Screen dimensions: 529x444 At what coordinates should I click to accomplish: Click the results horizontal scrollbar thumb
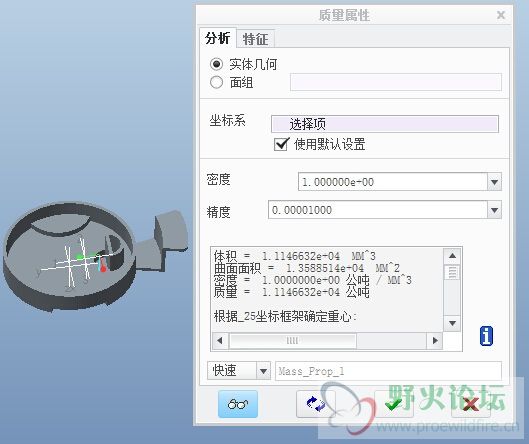point(293,341)
